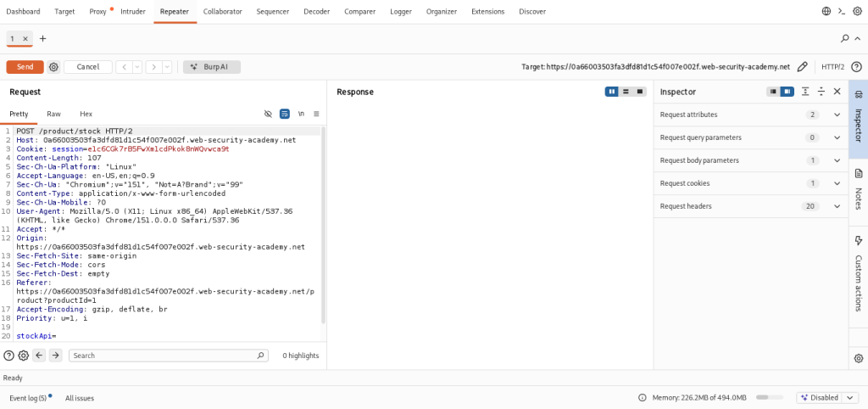
Task: Close Repeater tab 1
Action: coord(25,39)
